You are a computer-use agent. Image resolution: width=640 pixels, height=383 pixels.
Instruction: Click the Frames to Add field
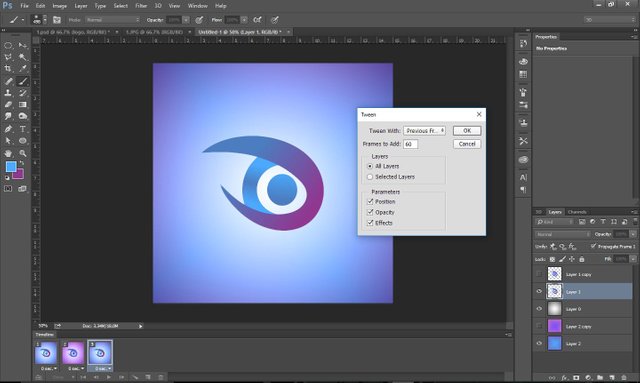pos(410,144)
